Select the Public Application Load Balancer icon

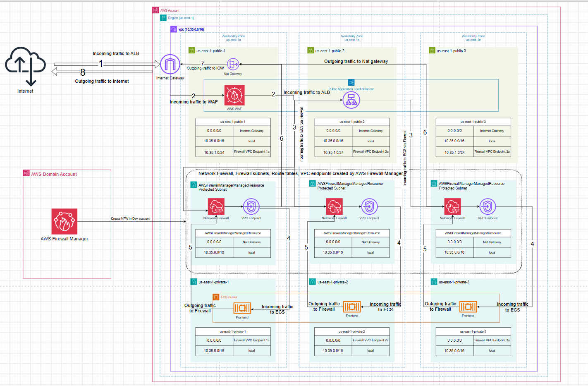[351, 100]
